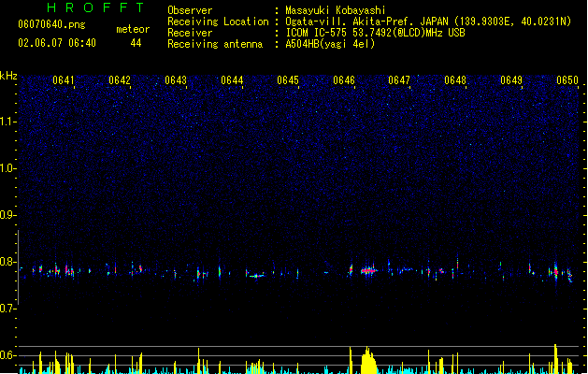This screenshot has width=588, height=374.
Task: Click the Ogata-vill. Akita-Pref. JAPAN location text
Action: coord(366,22)
